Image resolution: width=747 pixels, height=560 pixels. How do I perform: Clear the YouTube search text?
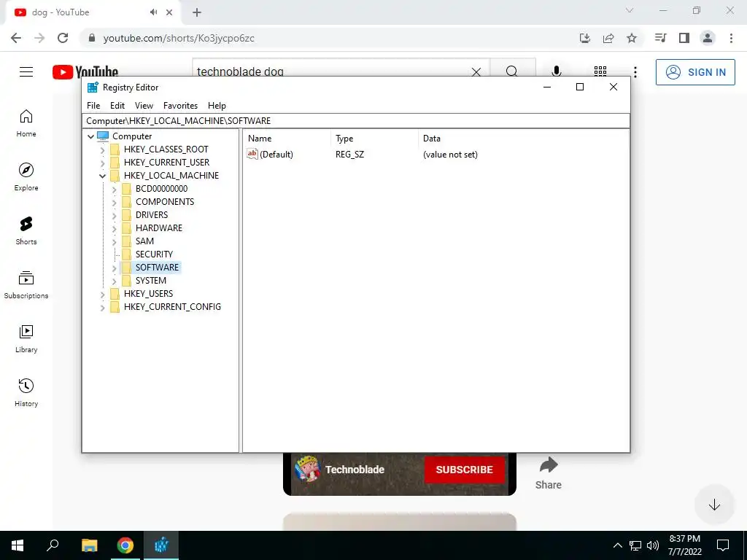point(476,72)
